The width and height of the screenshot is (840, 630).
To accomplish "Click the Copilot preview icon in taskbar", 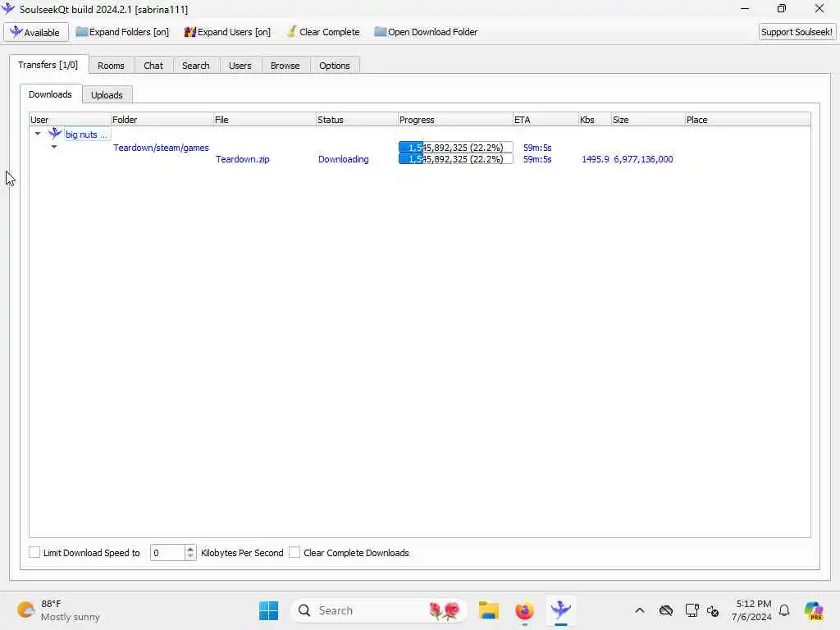I will pyautogui.click(x=814, y=610).
